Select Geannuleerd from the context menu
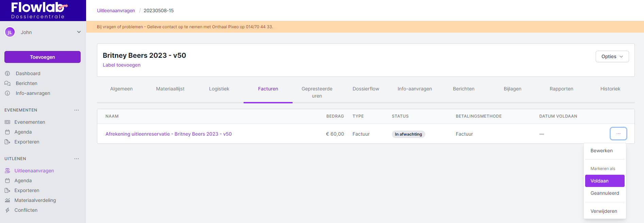The height and width of the screenshot is (223, 644). 605,193
